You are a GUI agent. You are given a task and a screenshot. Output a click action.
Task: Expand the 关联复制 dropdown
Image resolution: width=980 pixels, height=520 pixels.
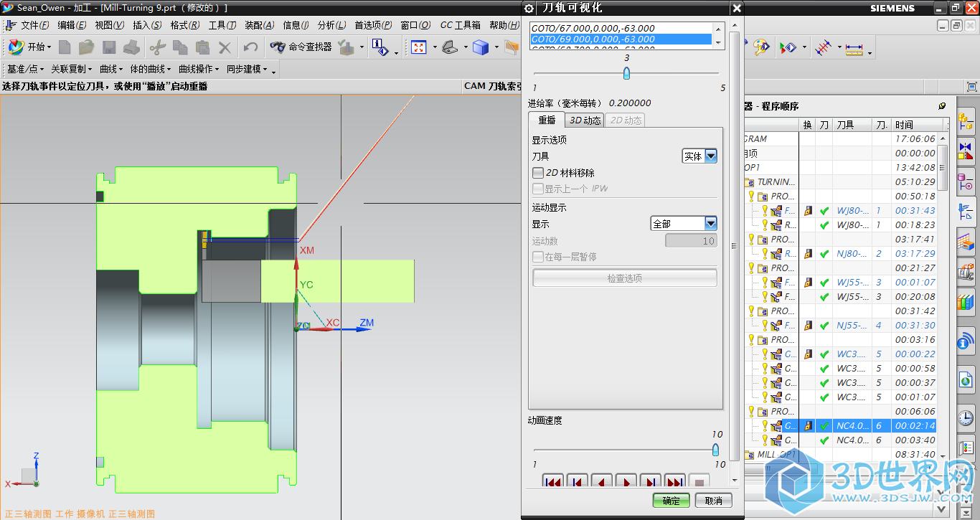pos(71,69)
